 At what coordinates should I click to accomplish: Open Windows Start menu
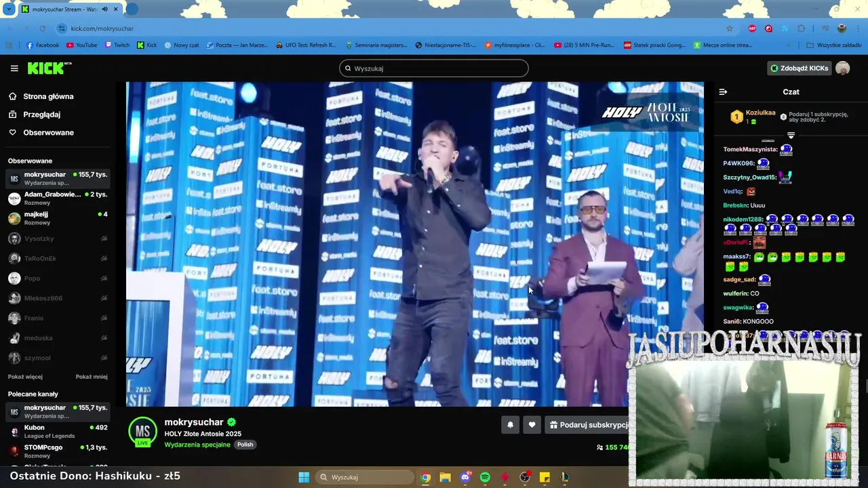[304, 477]
